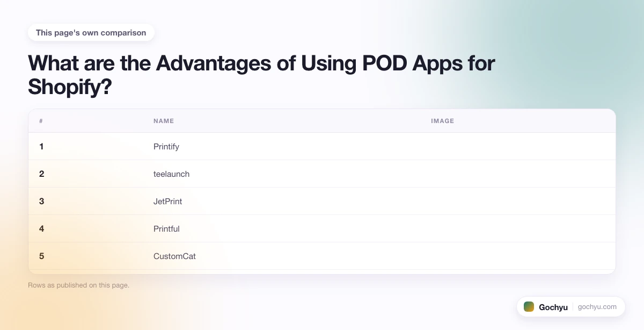The height and width of the screenshot is (330, 644).
Task: Click the page heading about POD Apps
Action: tap(261, 75)
